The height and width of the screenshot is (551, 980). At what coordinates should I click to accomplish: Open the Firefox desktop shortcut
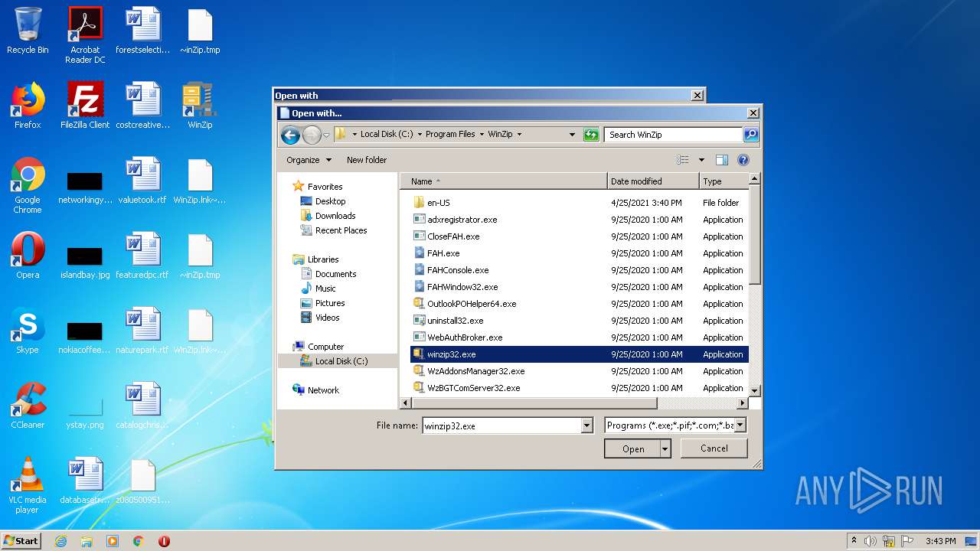(28, 106)
